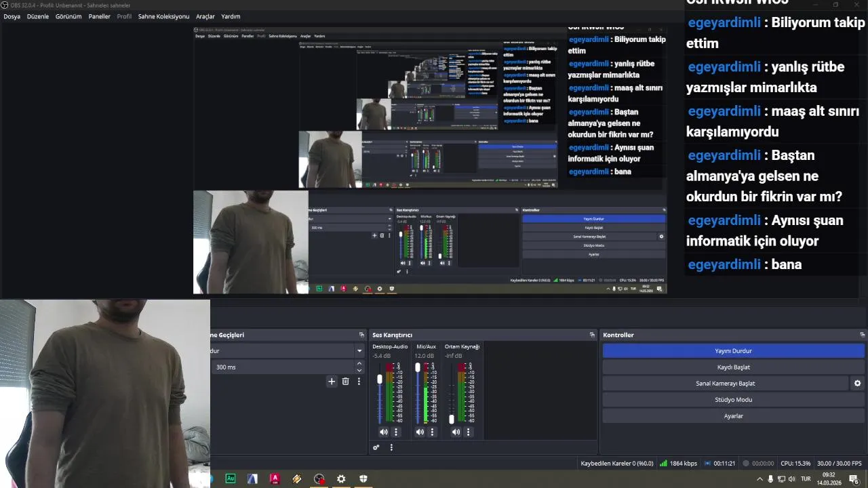Adjust the Ortam Kaynağı volume fader
This screenshot has height=488, width=868.
coord(452,419)
